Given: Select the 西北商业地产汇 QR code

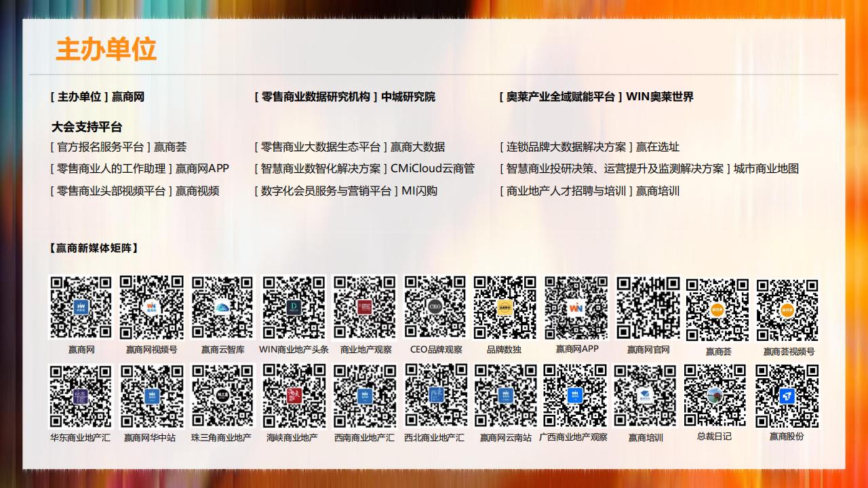Looking at the screenshot, I should 435,396.
